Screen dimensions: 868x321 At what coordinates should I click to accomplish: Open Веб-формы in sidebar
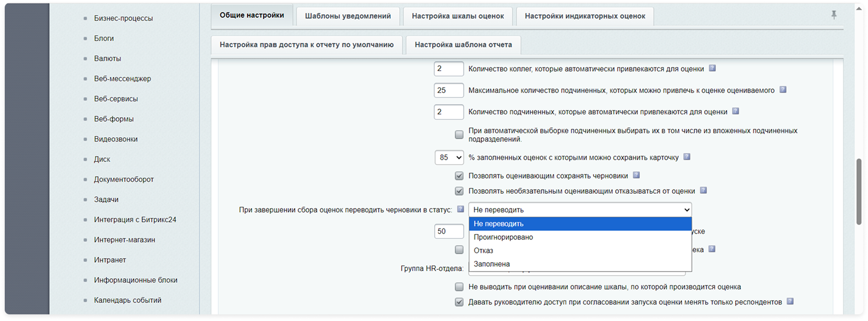(x=114, y=119)
